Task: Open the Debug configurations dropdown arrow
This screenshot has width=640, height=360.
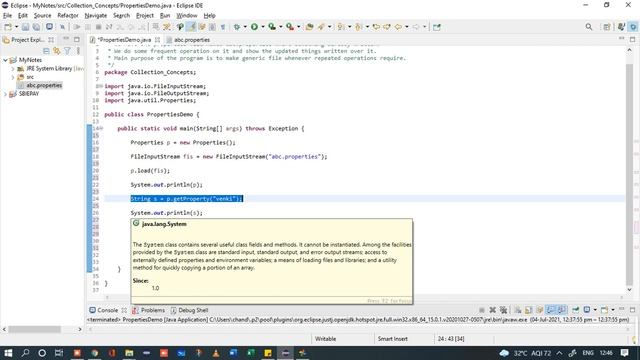Action: pyautogui.click(x=245, y=27)
